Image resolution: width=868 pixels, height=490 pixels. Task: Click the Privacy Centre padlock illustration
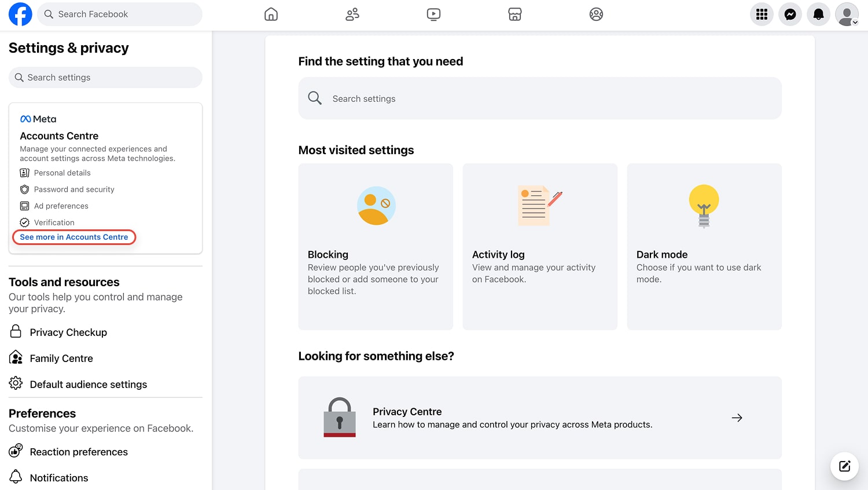[340, 417]
